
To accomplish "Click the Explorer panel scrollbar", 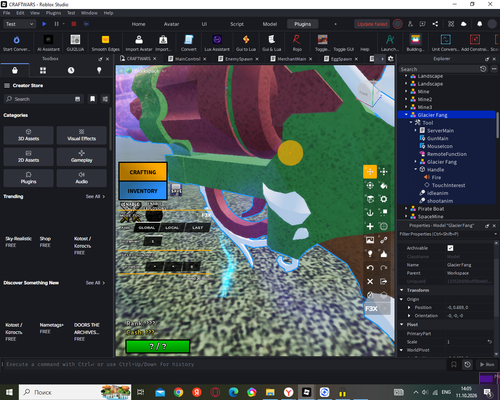I will (x=497, y=125).
